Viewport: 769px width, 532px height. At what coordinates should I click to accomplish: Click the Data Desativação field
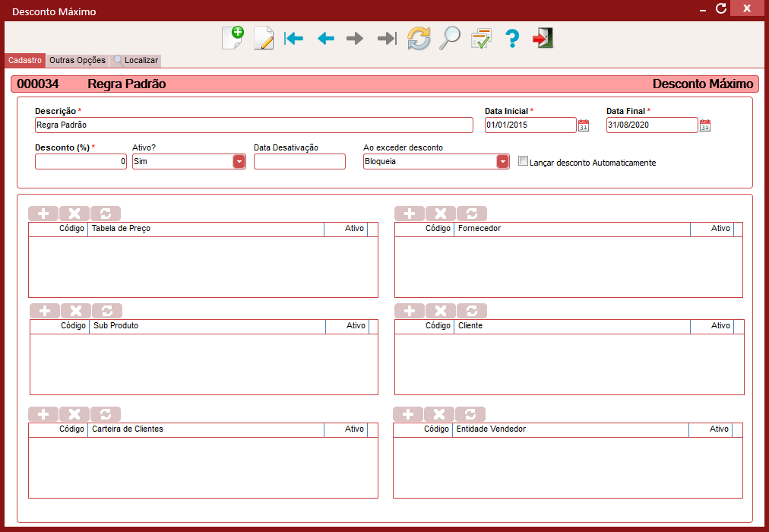(x=299, y=161)
